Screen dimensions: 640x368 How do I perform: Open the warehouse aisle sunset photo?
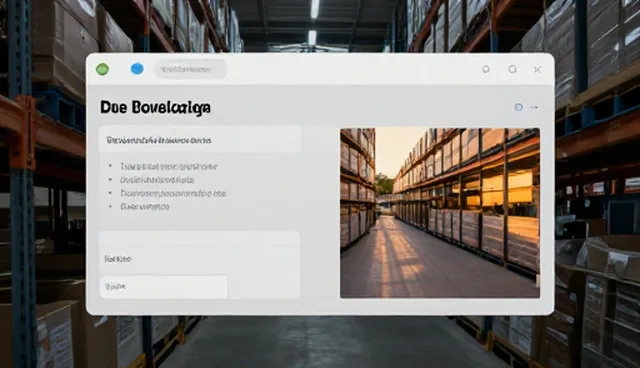[x=440, y=213]
